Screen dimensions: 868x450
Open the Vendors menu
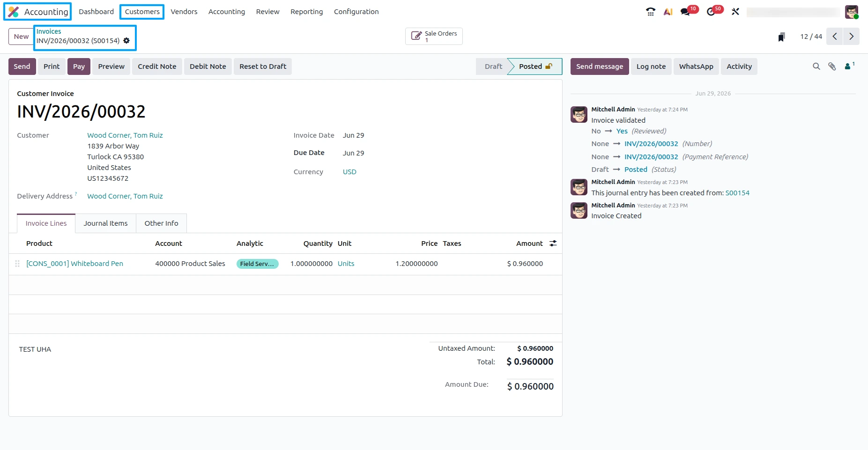[x=184, y=12]
